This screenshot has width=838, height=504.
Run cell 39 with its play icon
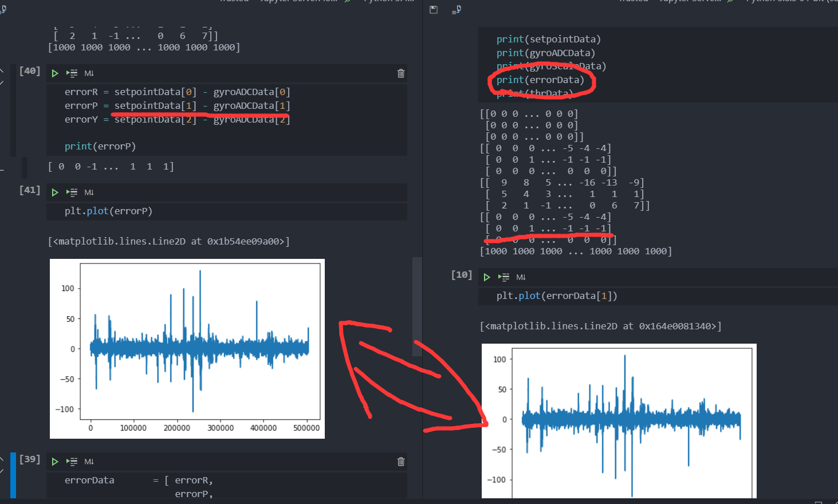(55, 462)
